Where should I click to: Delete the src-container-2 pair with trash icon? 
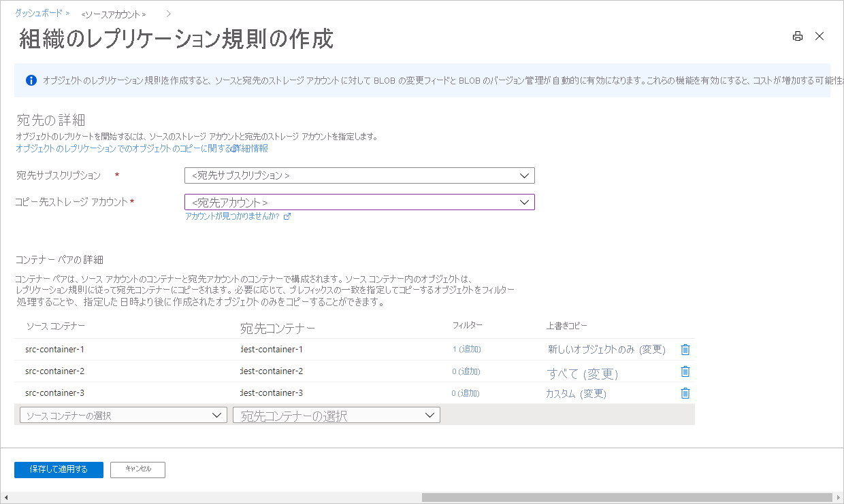(x=685, y=371)
